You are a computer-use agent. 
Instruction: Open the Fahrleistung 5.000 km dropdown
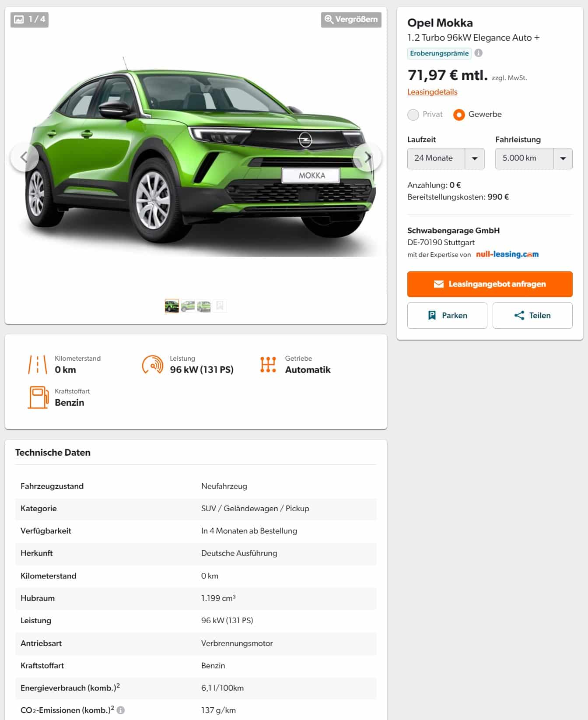pyautogui.click(x=534, y=158)
